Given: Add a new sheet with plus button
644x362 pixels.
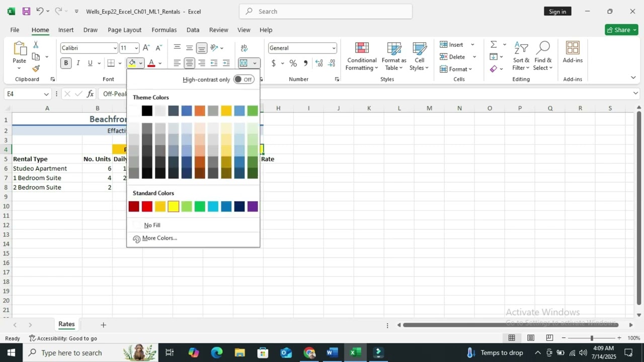Looking at the screenshot, I should click(103, 325).
